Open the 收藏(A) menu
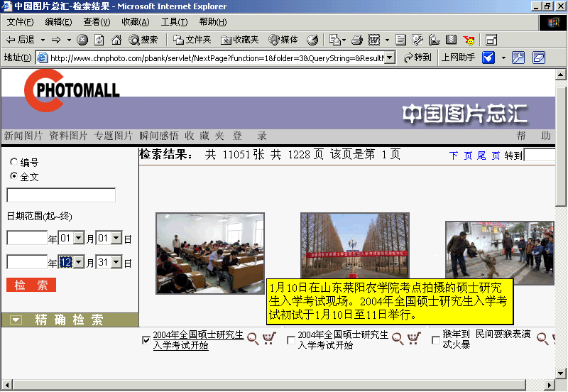This screenshot has width=568, height=392. (136, 22)
